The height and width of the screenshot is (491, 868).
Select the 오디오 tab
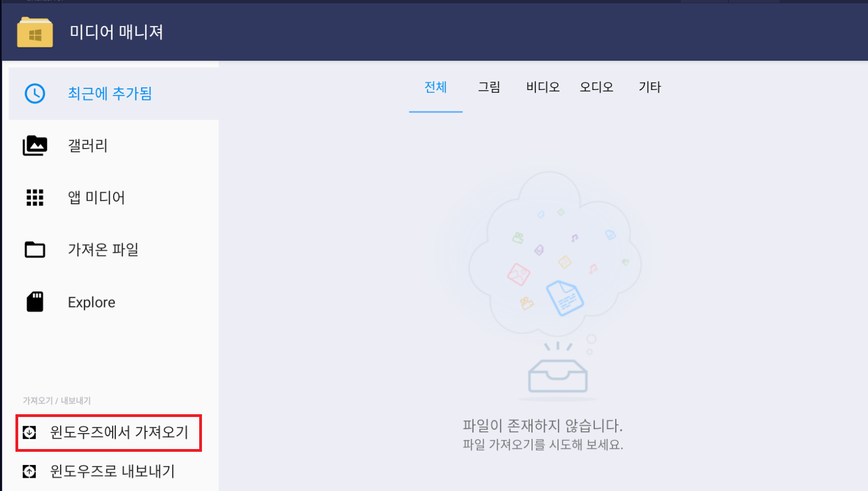tap(597, 87)
